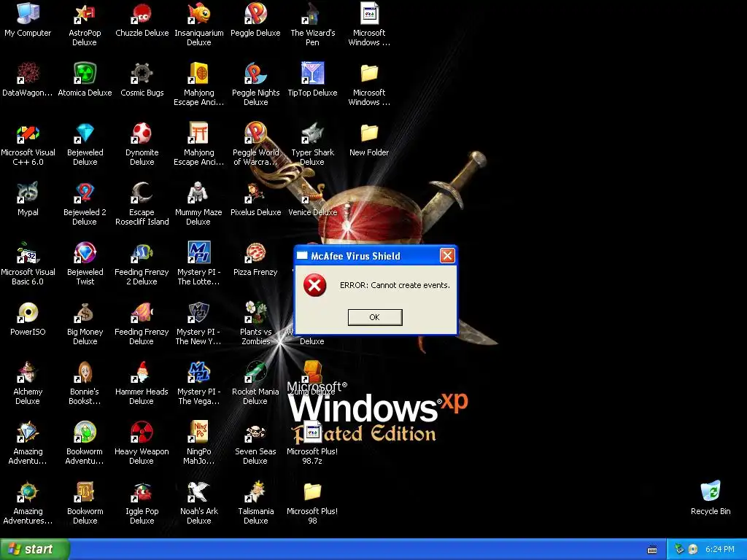Select the Mystery PI - The New York shortcut

[x=198, y=313]
